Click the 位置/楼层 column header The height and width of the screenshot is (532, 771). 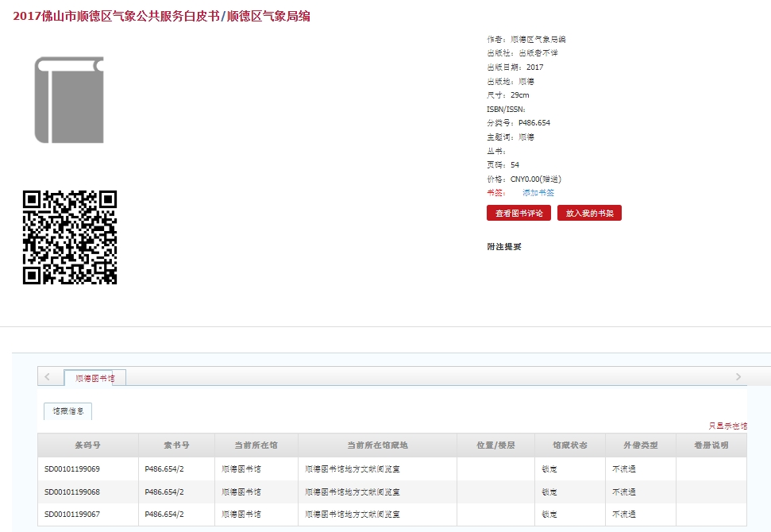[x=495, y=445]
